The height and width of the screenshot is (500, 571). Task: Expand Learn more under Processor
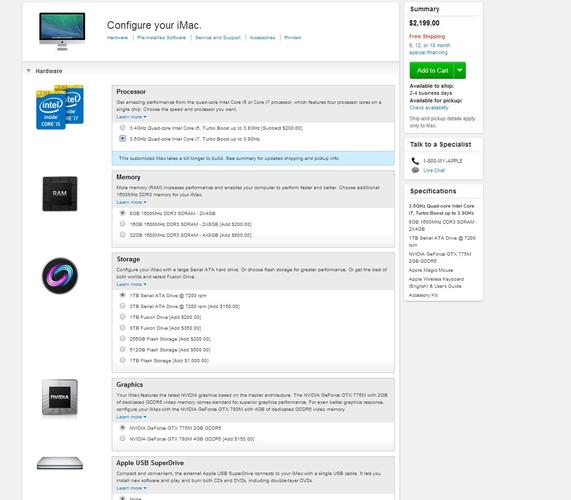tap(131, 117)
